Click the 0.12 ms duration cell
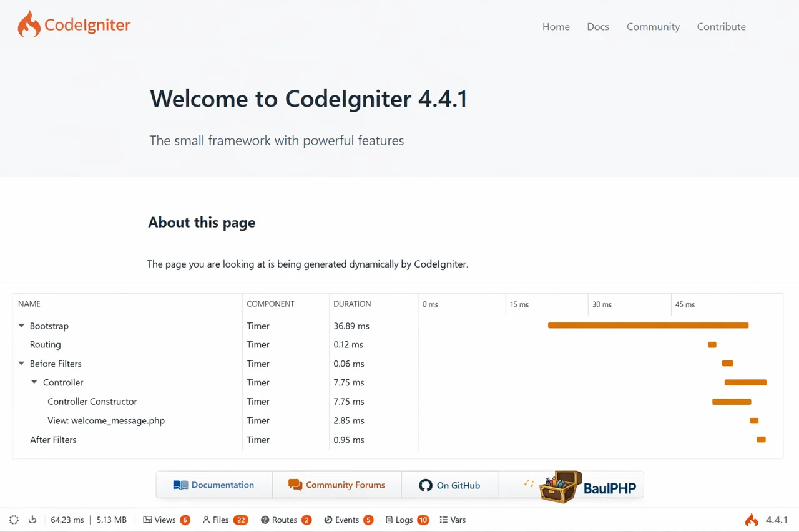799x532 pixels. tap(348, 344)
